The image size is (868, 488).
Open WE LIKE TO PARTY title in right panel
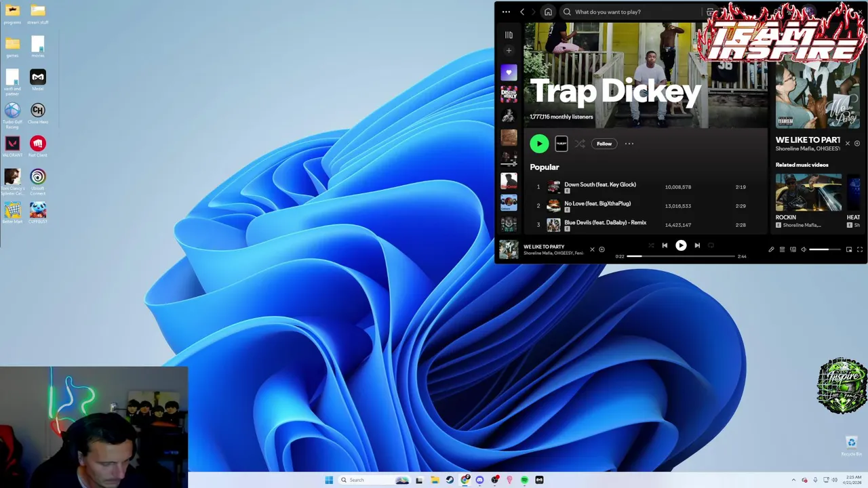click(808, 140)
